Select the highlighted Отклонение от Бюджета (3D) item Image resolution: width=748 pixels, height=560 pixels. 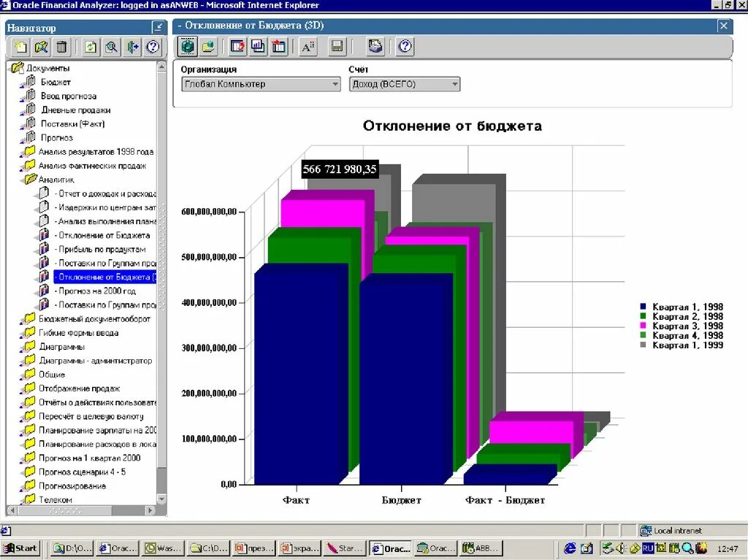pos(105,277)
